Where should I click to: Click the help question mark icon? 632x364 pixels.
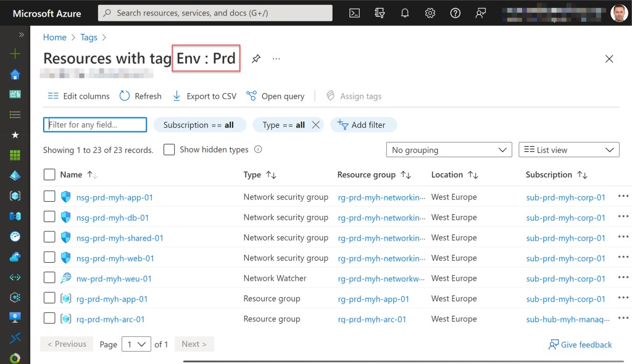[x=455, y=13]
